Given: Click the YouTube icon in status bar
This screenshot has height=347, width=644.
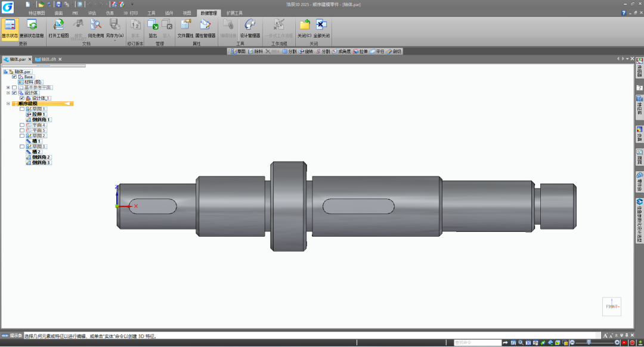Looking at the screenshot, I should (x=624, y=342).
